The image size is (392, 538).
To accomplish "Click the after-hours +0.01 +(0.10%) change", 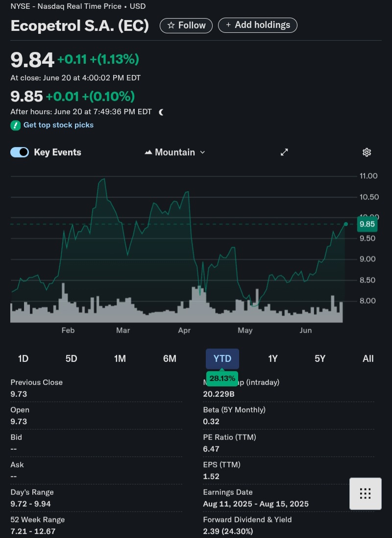I will click(90, 97).
